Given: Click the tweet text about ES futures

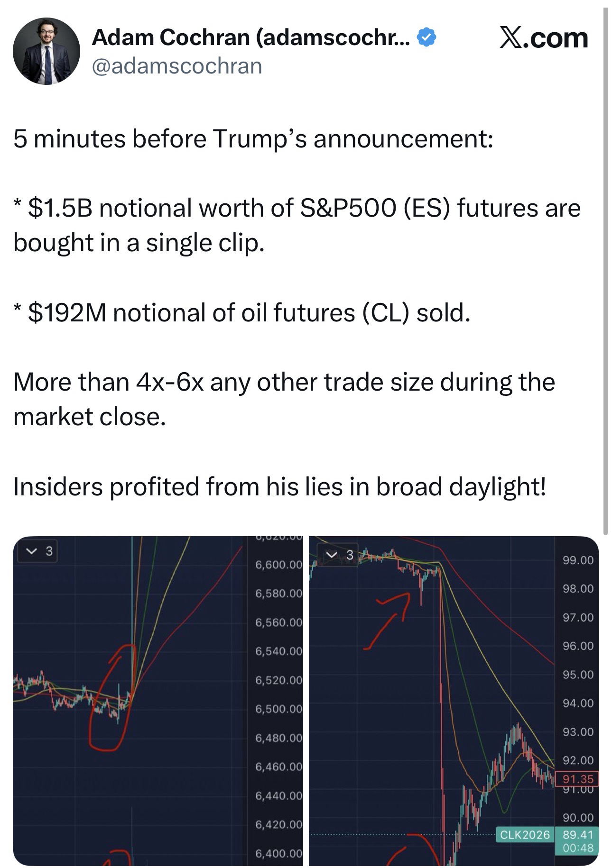Looking at the screenshot, I should coord(297,225).
